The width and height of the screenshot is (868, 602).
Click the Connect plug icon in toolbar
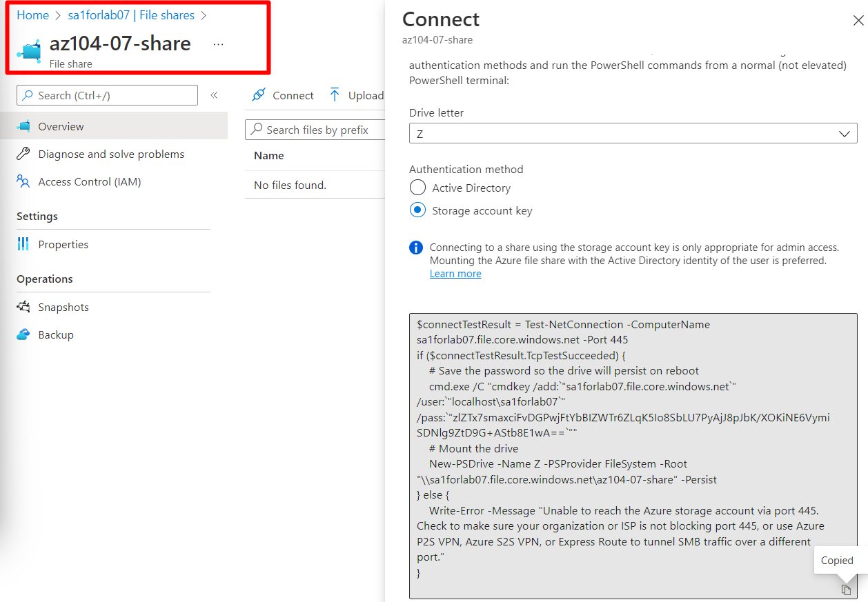259,95
